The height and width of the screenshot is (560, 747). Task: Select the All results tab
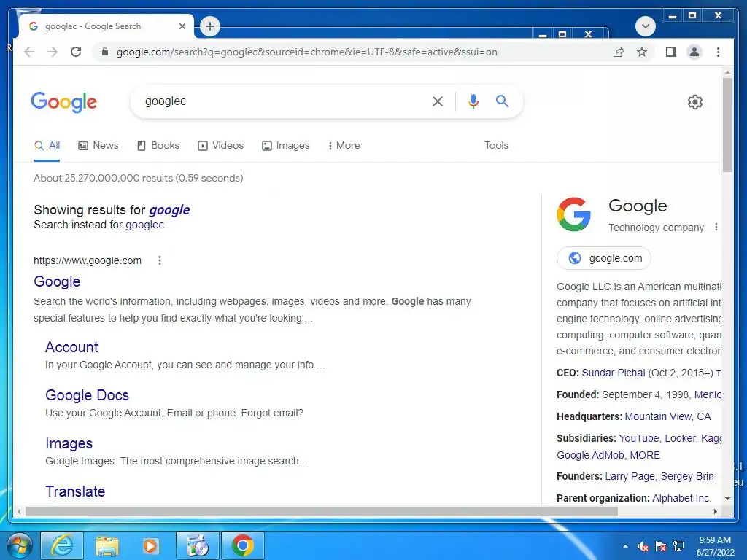pyautogui.click(x=47, y=146)
